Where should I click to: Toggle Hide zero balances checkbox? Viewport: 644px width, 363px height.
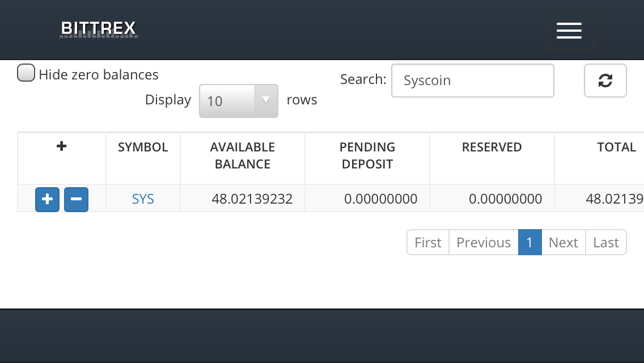coord(26,73)
